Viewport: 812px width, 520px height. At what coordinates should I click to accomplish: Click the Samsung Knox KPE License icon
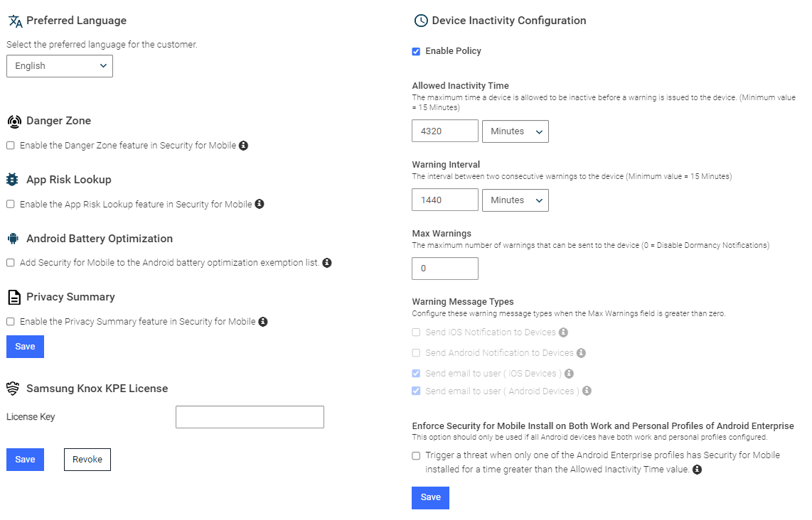click(14, 388)
